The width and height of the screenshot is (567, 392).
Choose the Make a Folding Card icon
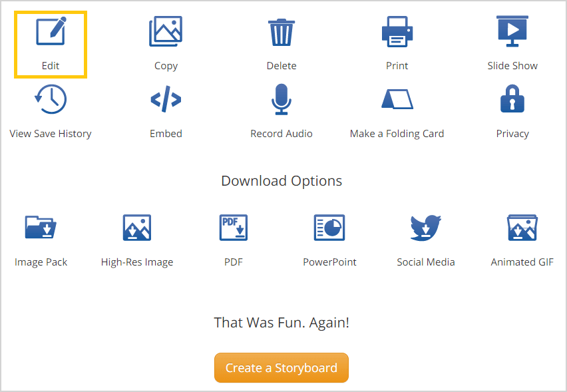click(x=397, y=98)
